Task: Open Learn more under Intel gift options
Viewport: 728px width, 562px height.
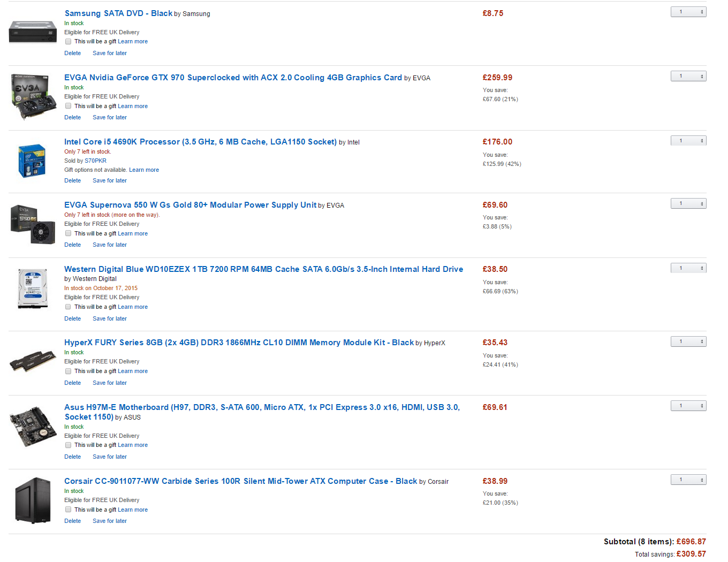Action: 144,170
